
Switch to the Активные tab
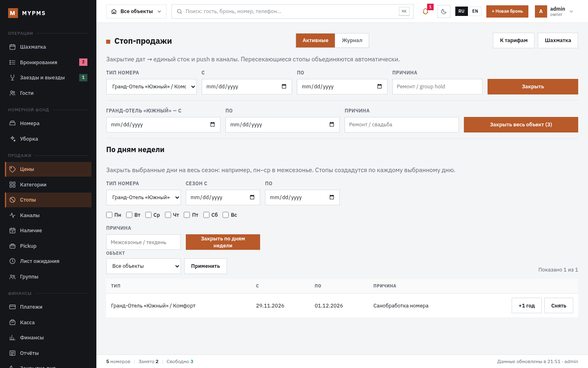pos(315,40)
